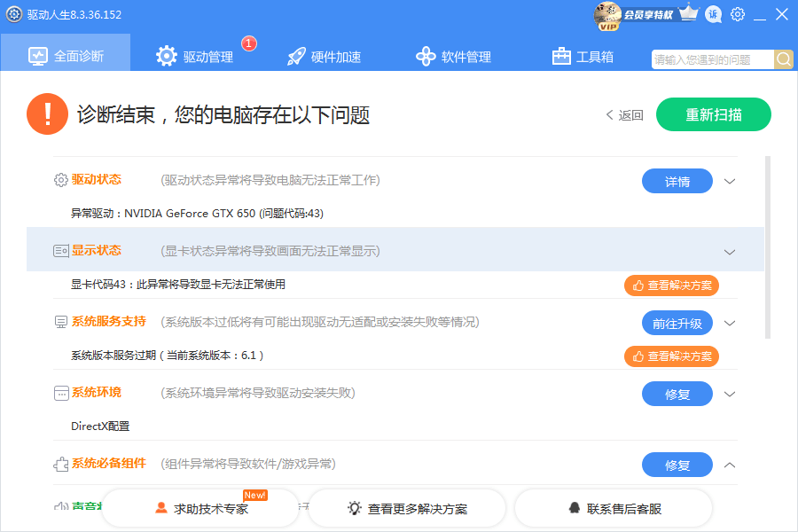Click 前往升级 for system service support

pyautogui.click(x=677, y=324)
